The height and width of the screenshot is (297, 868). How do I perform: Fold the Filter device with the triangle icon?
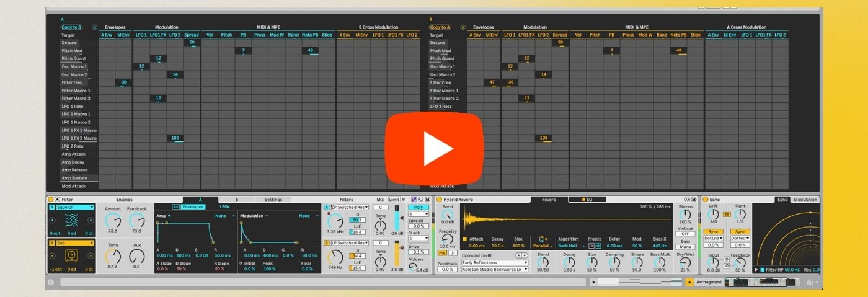click(x=58, y=199)
